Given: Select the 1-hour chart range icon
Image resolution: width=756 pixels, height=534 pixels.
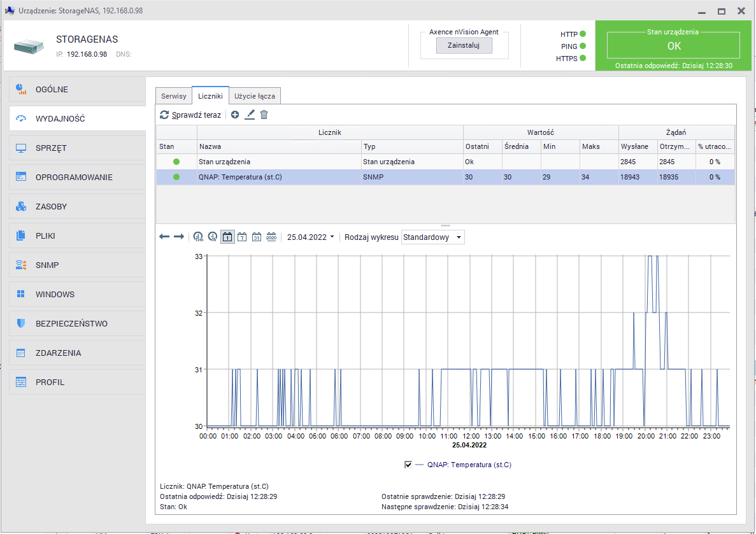Looking at the screenshot, I should pyautogui.click(x=213, y=237).
